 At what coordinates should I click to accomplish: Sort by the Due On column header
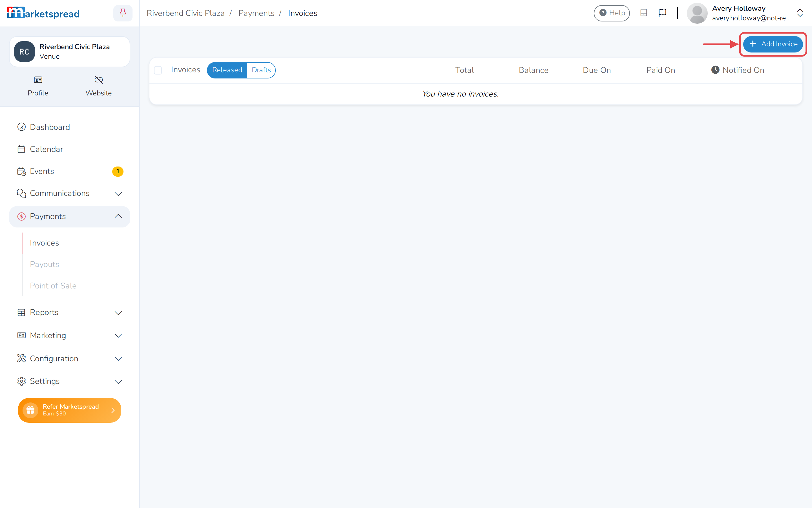click(x=597, y=70)
